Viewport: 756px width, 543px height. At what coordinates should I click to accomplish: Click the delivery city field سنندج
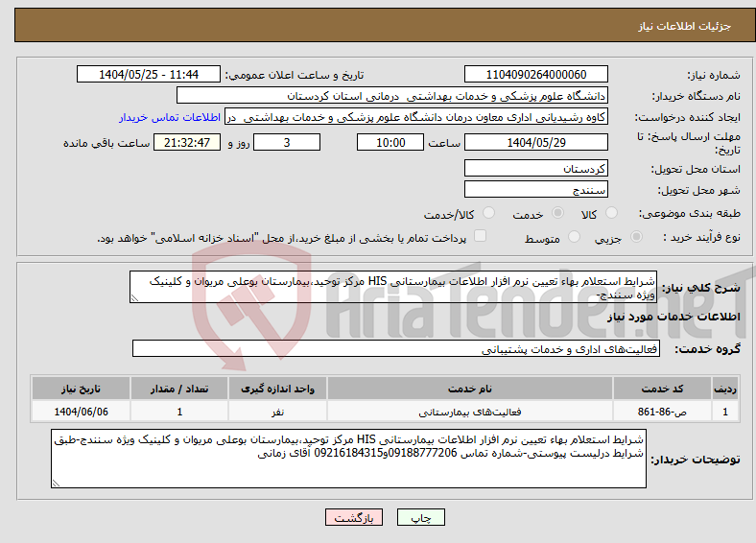[535, 189]
